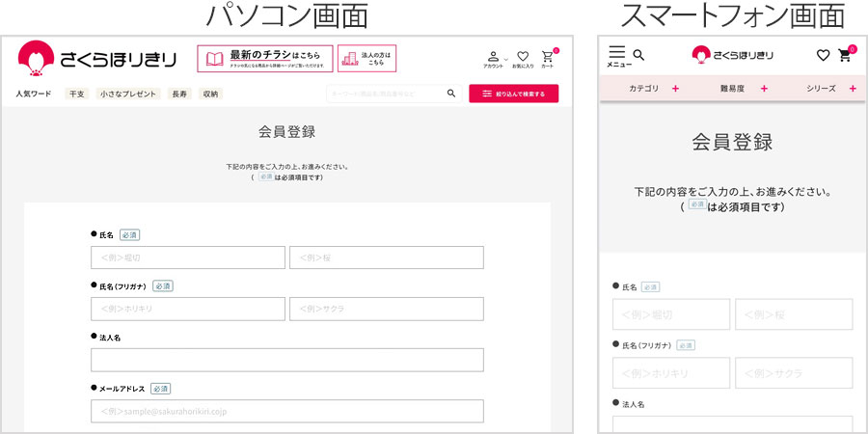
Task: Open the smartphone cart icon
Action: pyautogui.click(x=846, y=55)
